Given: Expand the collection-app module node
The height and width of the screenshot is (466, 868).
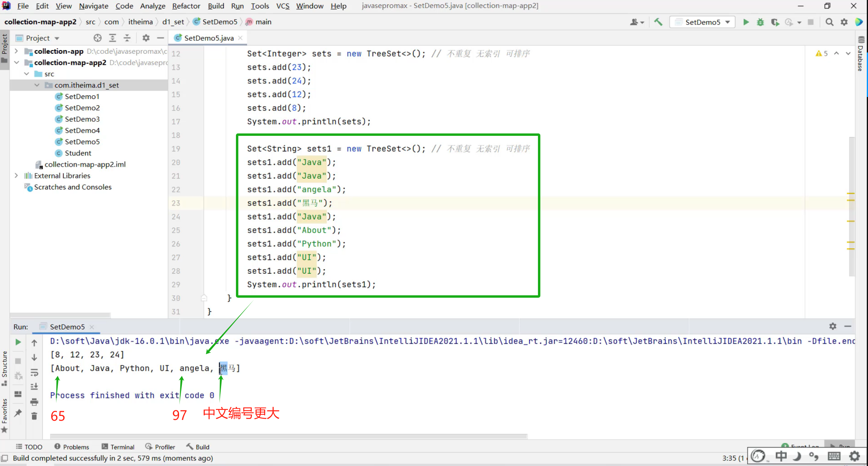Looking at the screenshot, I should tap(16, 51).
